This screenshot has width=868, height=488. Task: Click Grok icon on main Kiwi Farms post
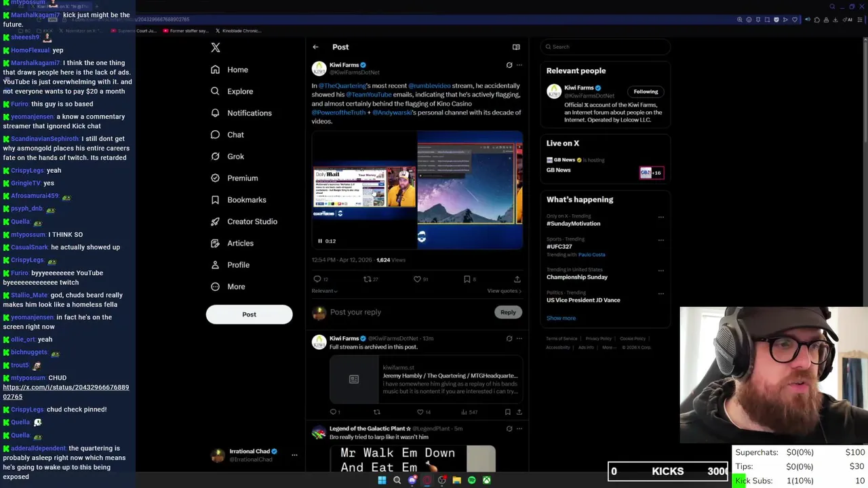[x=509, y=65]
